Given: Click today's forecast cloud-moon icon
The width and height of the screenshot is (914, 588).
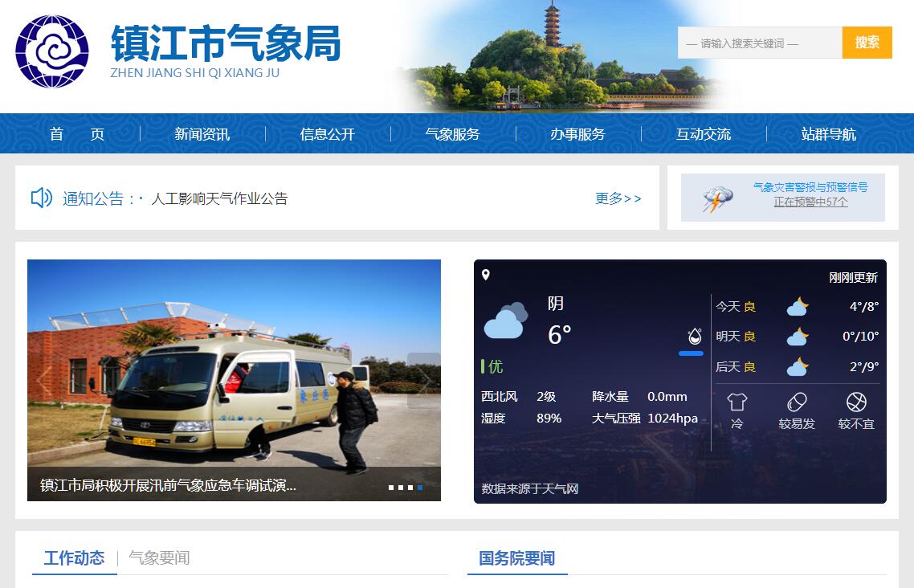Looking at the screenshot, I should point(797,307).
